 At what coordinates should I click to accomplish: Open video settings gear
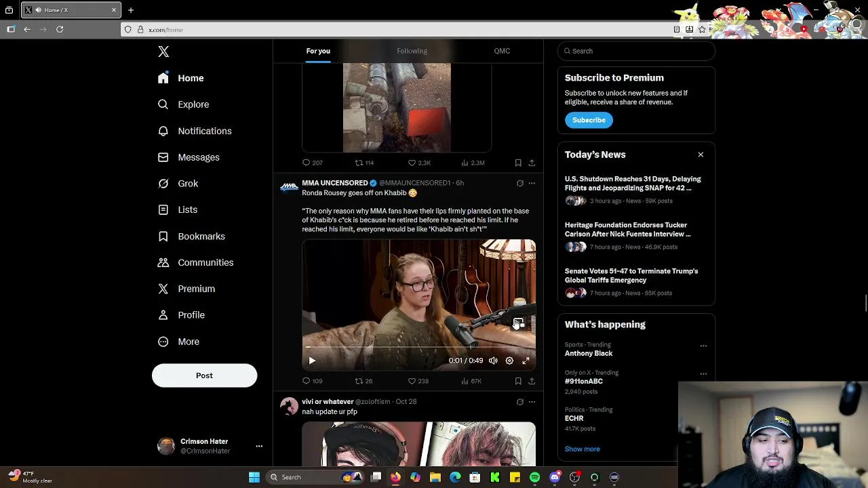point(509,361)
